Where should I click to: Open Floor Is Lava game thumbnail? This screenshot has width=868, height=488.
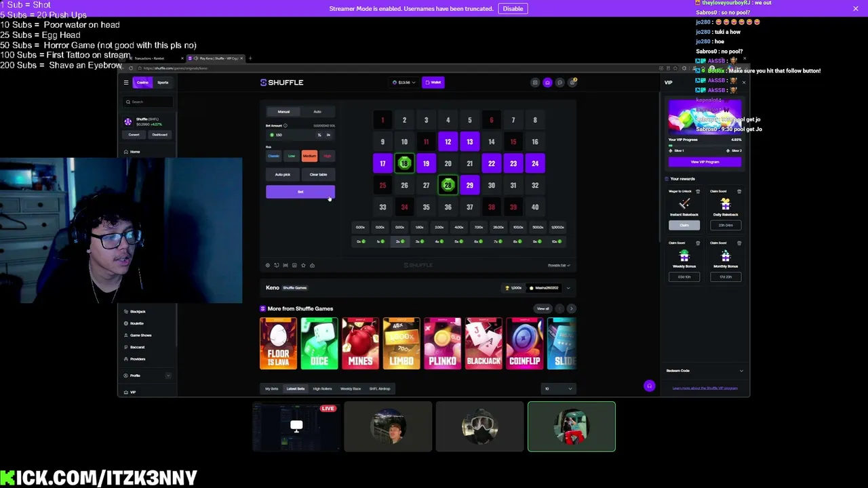278,344
